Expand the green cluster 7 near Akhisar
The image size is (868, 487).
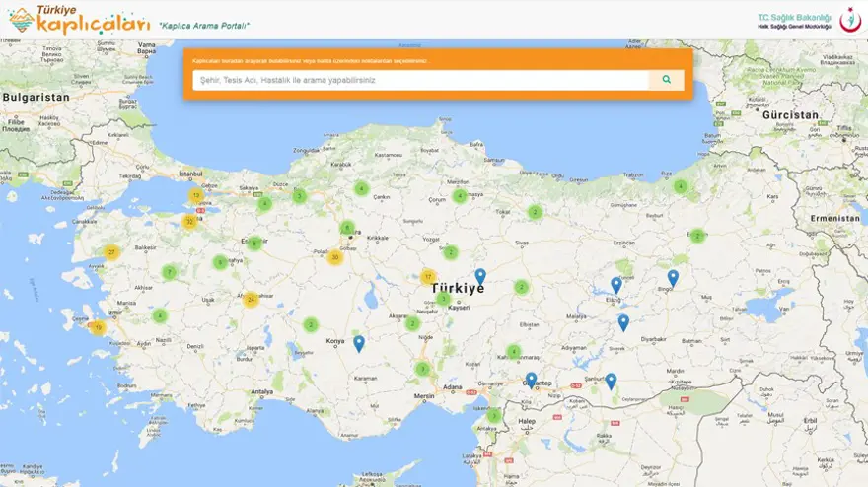169,272
